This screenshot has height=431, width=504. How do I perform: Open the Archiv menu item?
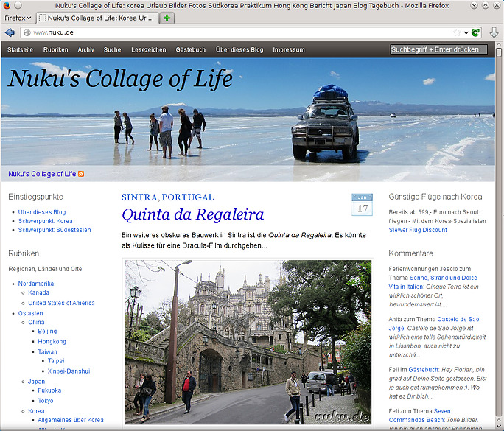85,50
